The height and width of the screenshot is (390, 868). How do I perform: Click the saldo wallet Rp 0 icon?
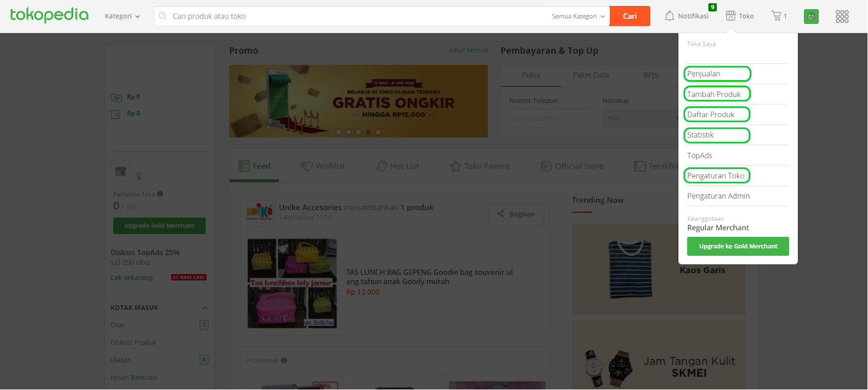tap(115, 114)
